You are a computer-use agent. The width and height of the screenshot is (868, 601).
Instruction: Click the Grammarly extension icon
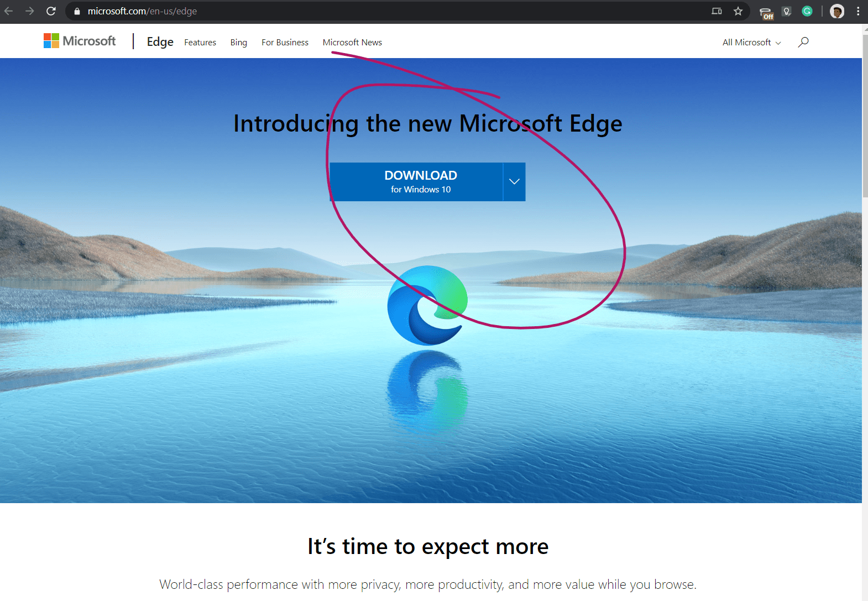tap(807, 11)
